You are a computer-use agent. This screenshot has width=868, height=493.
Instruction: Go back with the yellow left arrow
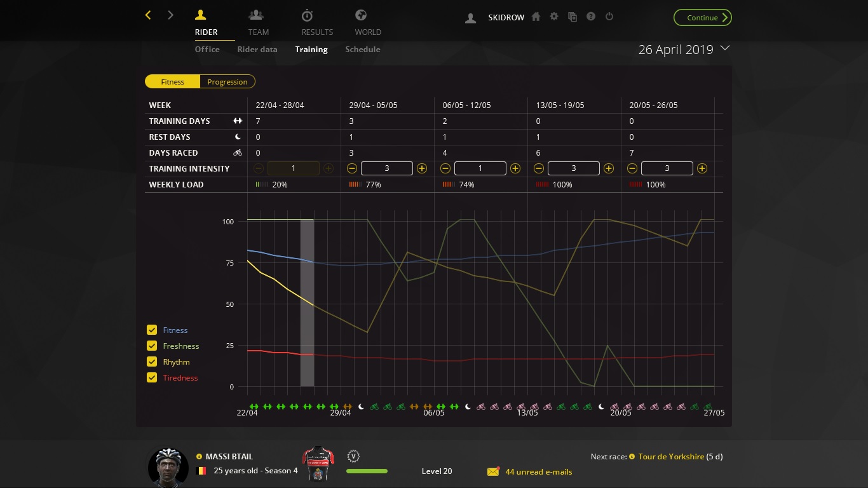(x=148, y=15)
